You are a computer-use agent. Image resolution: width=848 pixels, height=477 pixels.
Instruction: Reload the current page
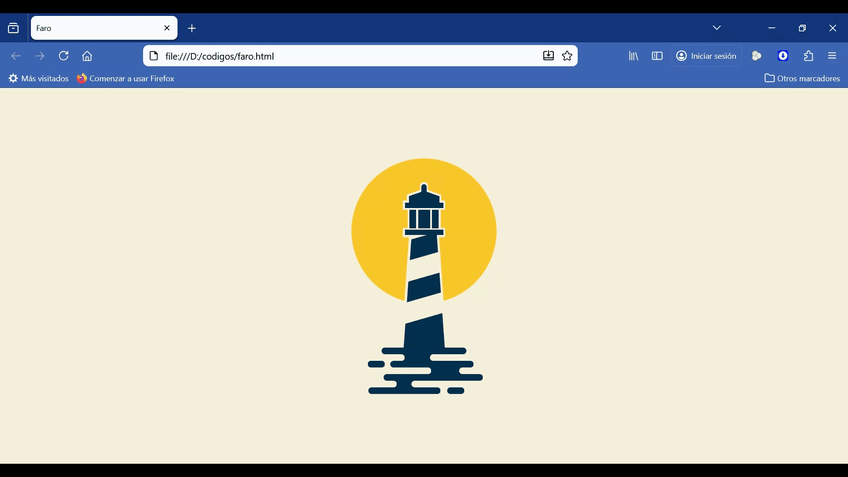point(63,56)
